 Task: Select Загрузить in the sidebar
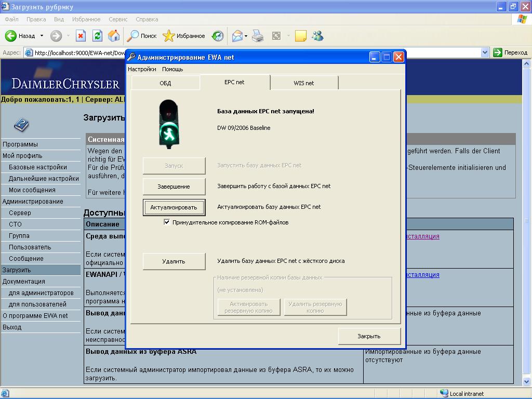click(x=41, y=270)
